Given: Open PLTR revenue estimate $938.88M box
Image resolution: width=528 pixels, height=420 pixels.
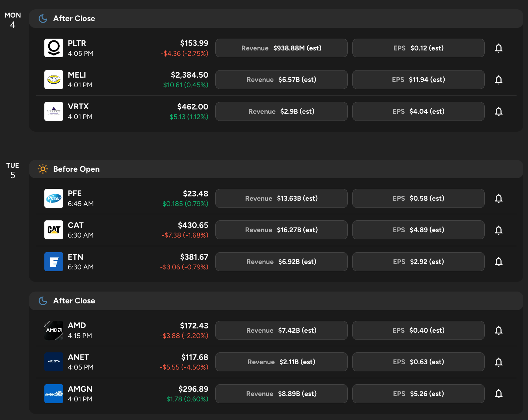Looking at the screenshot, I should (x=282, y=48).
